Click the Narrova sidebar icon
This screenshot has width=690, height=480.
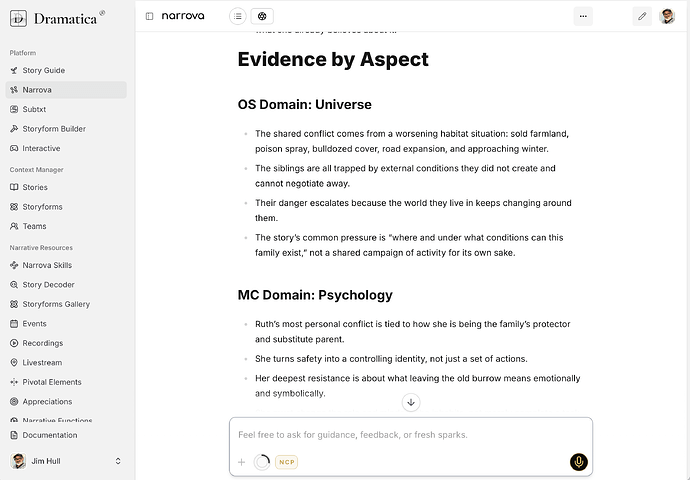pyautogui.click(x=14, y=90)
